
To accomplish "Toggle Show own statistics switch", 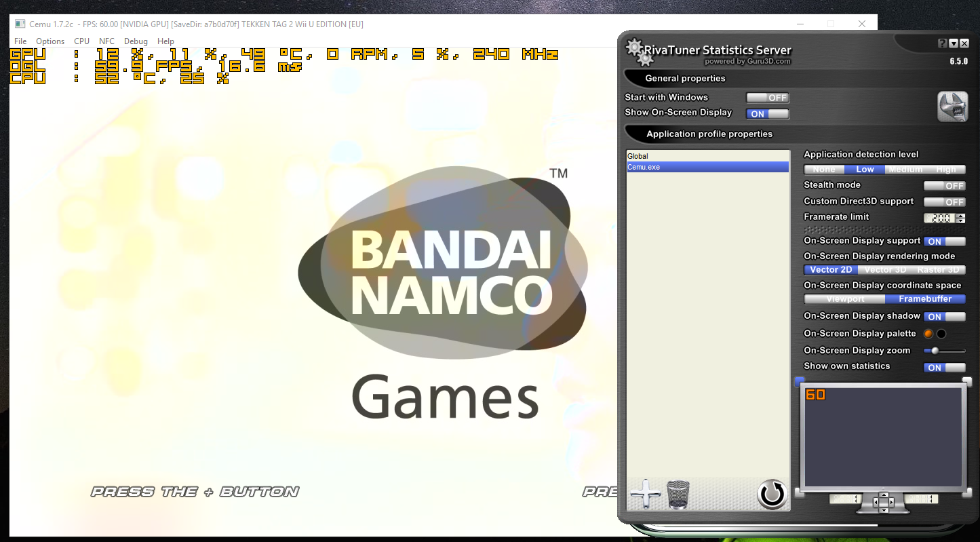I will click(x=945, y=367).
